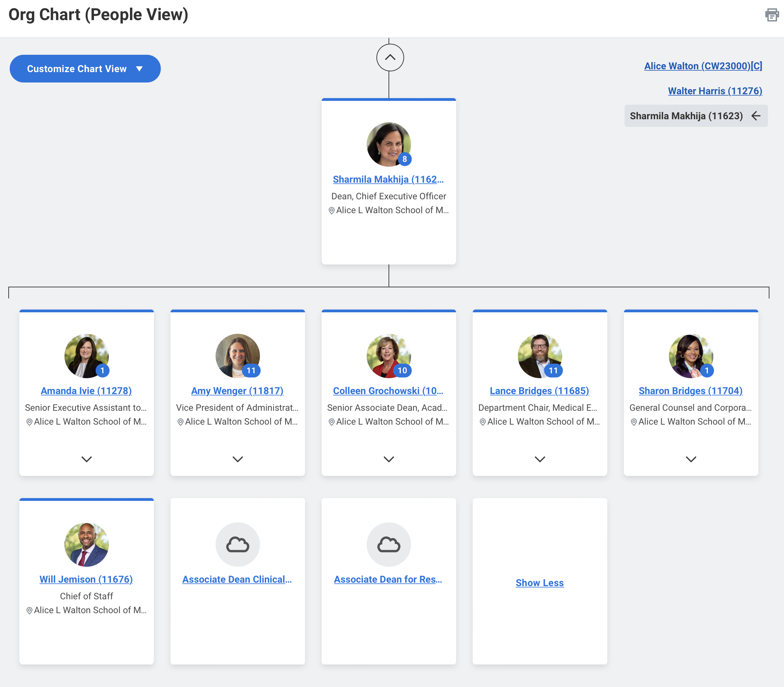Open the Associate Dean Clinical vacancy link
Screen dimensions: 784x687
(237, 579)
